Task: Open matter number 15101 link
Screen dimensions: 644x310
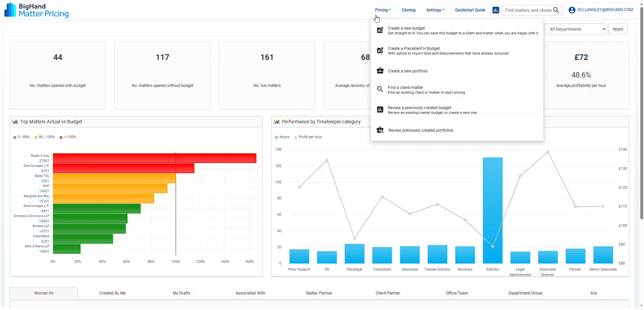Action: pos(44,201)
